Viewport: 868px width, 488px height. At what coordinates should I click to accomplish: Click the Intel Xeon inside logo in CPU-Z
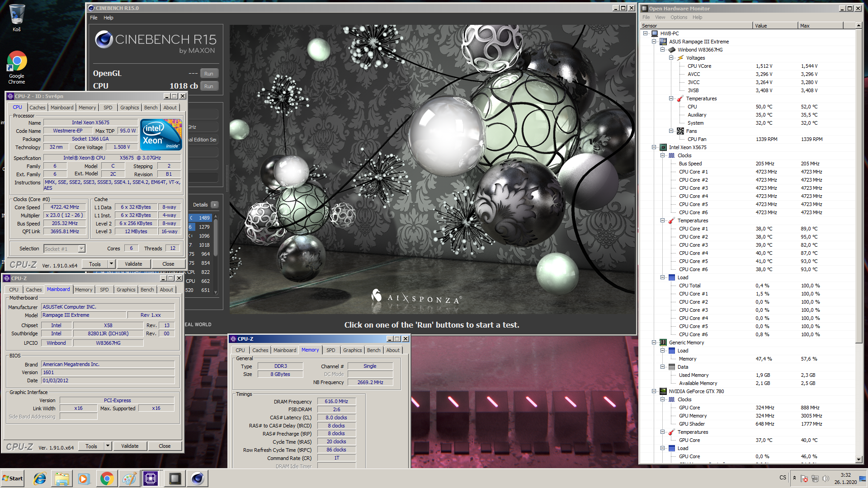coord(161,135)
